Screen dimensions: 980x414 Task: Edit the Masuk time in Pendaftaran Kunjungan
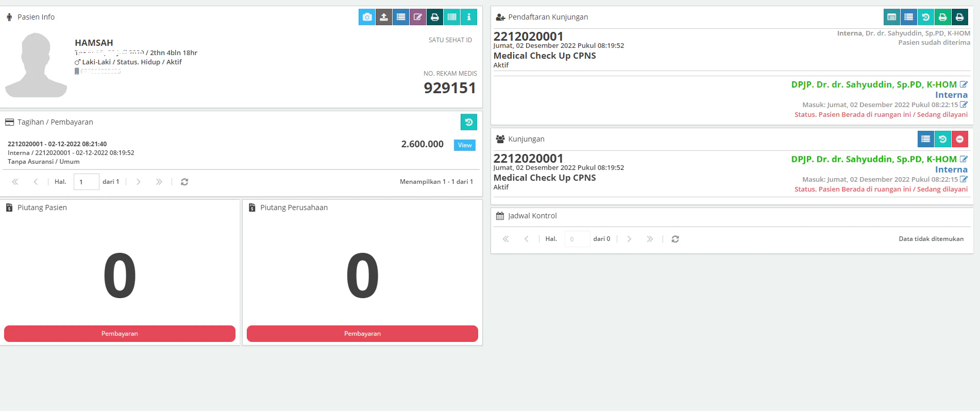pos(964,105)
